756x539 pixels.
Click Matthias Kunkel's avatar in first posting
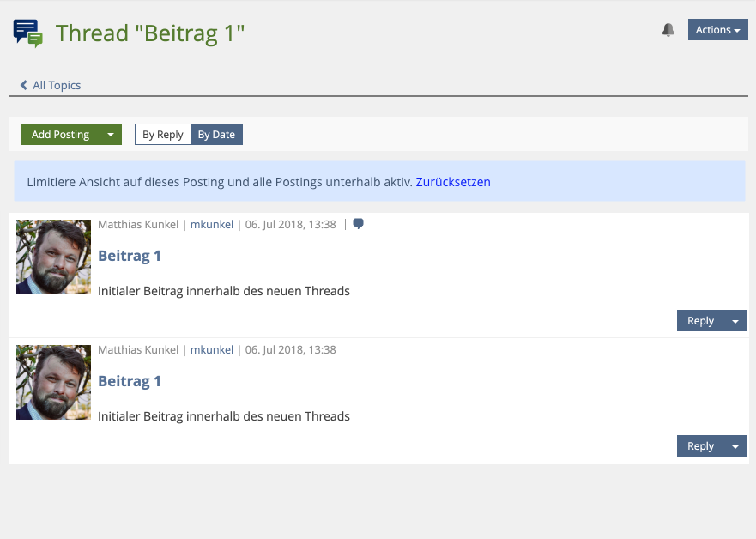click(53, 257)
